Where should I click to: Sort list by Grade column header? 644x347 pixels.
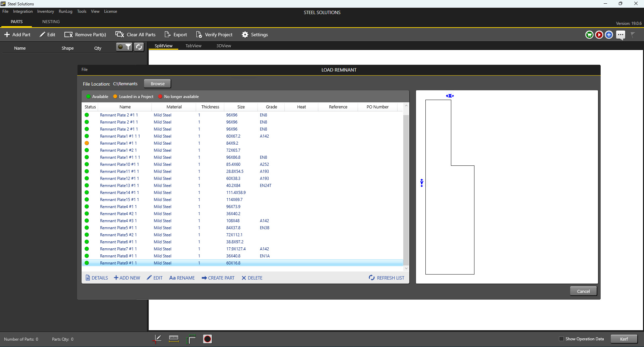pyautogui.click(x=271, y=107)
